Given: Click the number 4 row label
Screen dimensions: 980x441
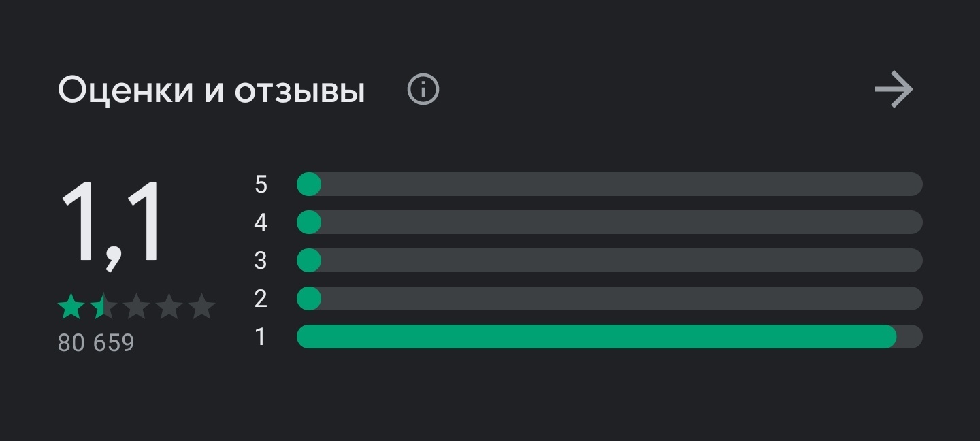Looking at the screenshot, I should (x=261, y=223).
